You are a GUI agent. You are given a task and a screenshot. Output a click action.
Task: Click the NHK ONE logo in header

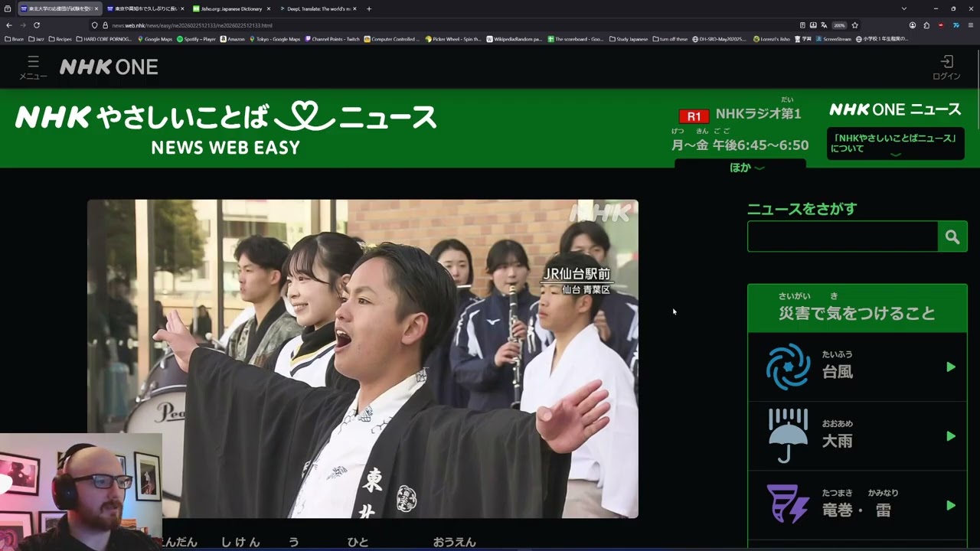click(109, 67)
